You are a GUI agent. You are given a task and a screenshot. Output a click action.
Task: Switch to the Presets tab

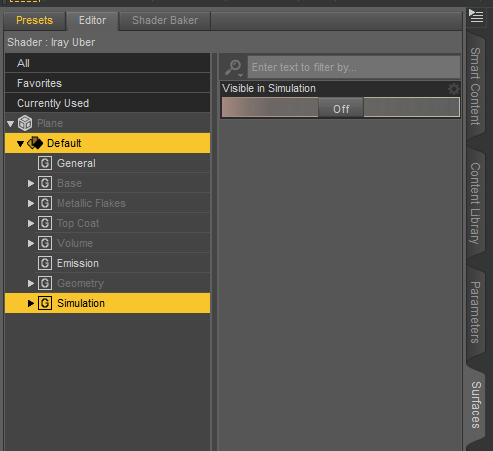click(35, 20)
